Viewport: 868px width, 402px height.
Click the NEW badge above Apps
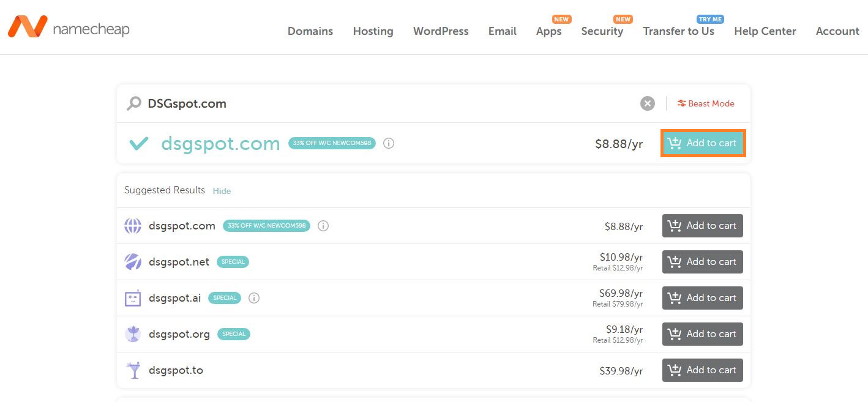pos(561,19)
